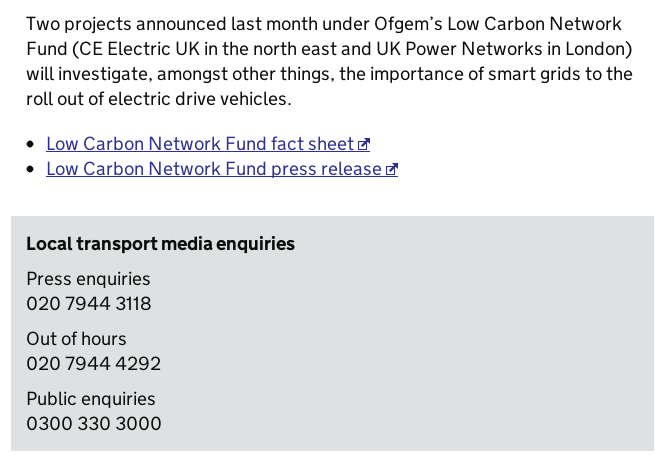
Task: Click the bullet point beside the press release link
Action: tap(30, 169)
